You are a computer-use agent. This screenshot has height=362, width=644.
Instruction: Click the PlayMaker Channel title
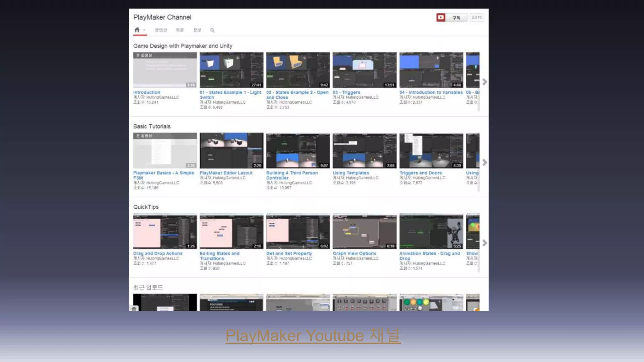[162, 17]
